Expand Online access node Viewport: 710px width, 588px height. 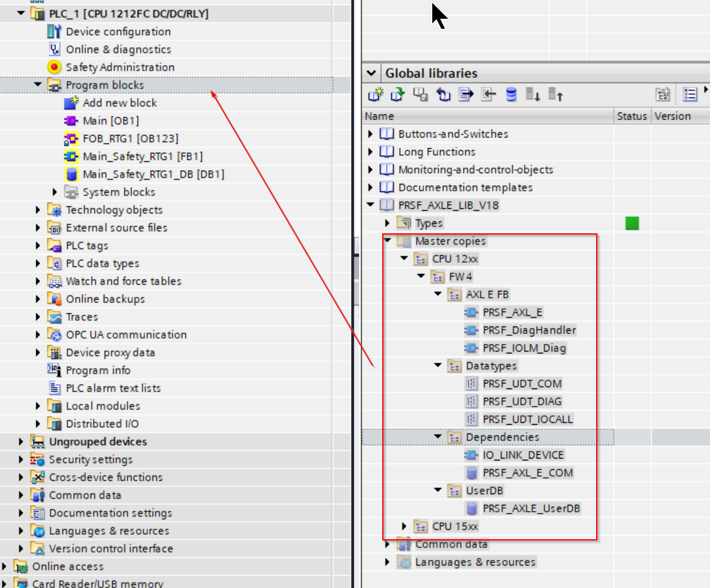[4, 566]
